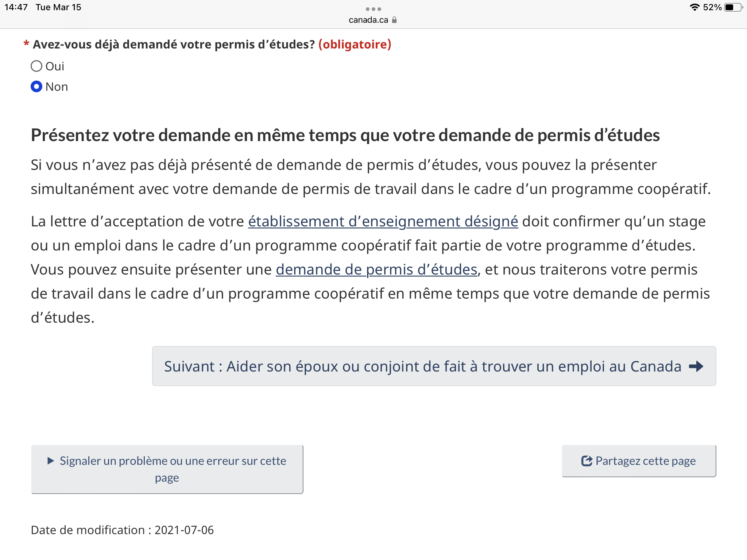The width and height of the screenshot is (747, 560).
Task: Click Partagez cette page button
Action: pyautogui.click(x=639, y=461)
